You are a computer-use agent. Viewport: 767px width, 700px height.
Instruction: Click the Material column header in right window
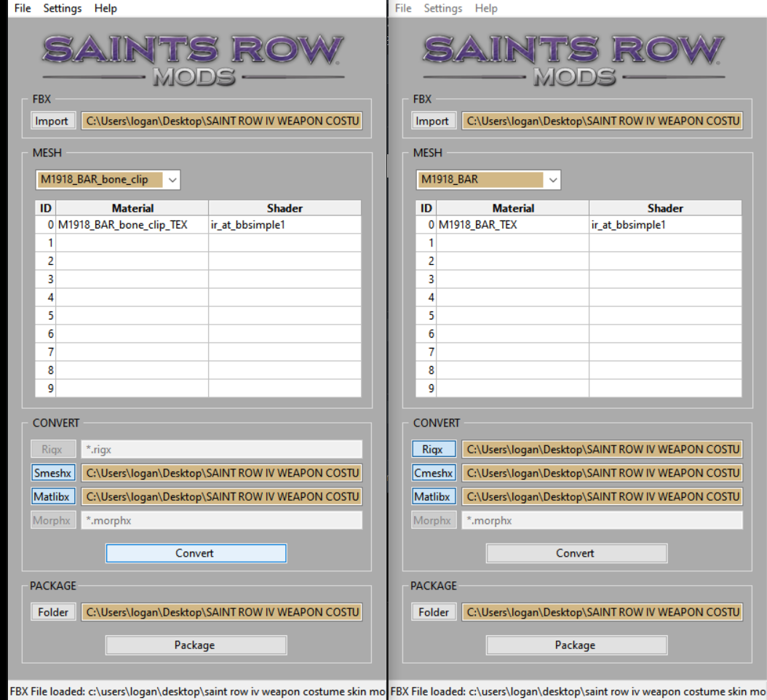[x=513, y=208]
